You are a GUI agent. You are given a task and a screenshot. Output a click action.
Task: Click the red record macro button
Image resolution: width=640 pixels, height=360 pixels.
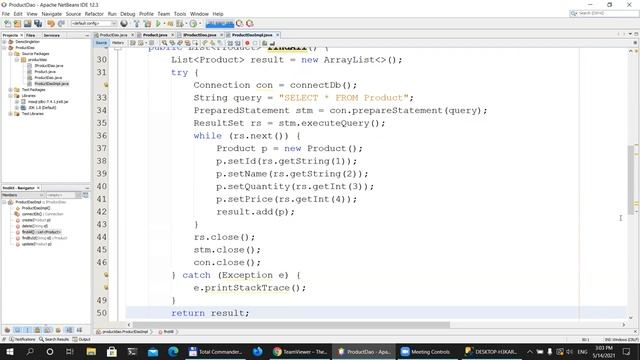[247, 43]
